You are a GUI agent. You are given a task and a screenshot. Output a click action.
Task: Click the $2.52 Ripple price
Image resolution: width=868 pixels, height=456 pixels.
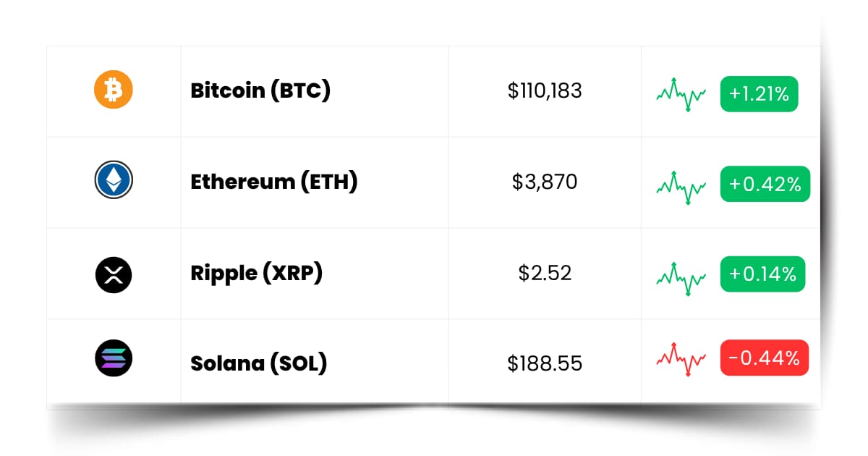pyautogui.click(x=545, y=273)
